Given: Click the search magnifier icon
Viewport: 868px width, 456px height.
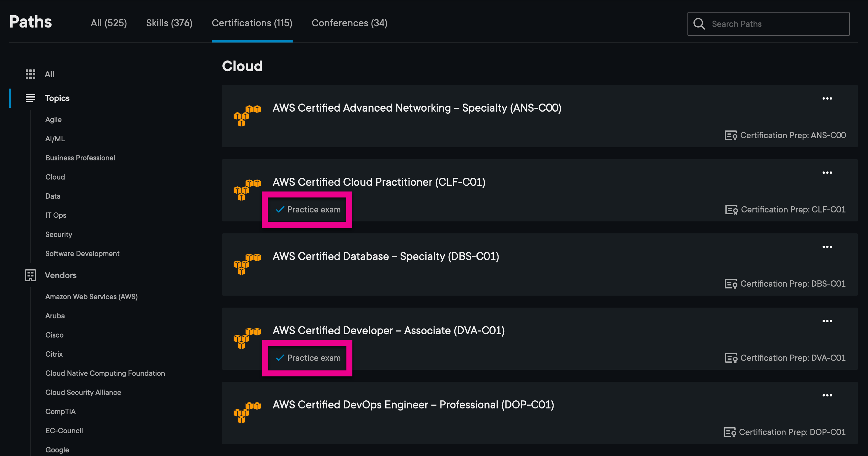Looking at the screenshot, I should click(x=699, y=24).
